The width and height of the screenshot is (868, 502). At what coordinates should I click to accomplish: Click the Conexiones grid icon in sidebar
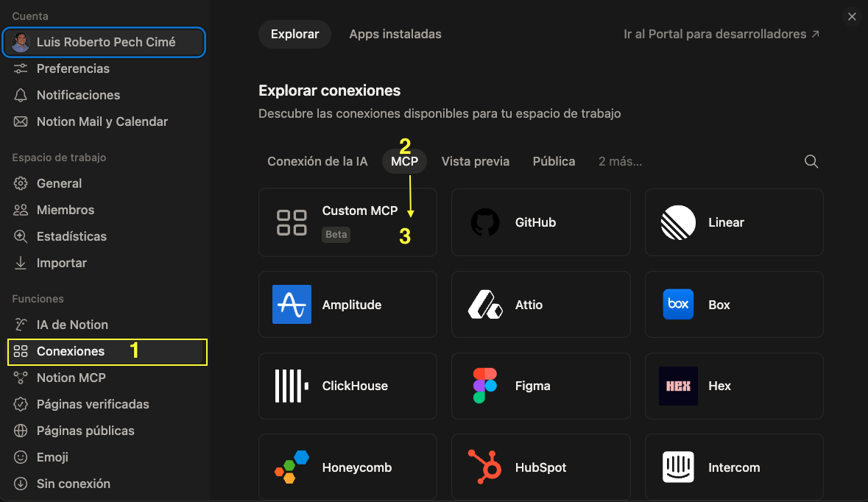point(21,351)
